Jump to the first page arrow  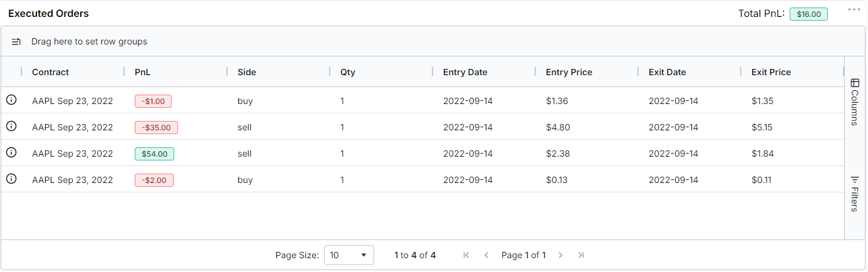466,255
